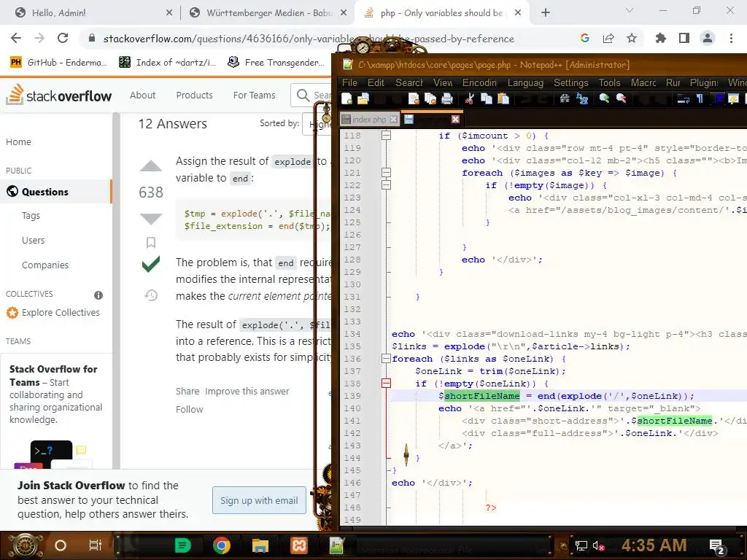747x560 pixels.
Task: Collapse the foreach fold at line 136
Action: point(387,359)
